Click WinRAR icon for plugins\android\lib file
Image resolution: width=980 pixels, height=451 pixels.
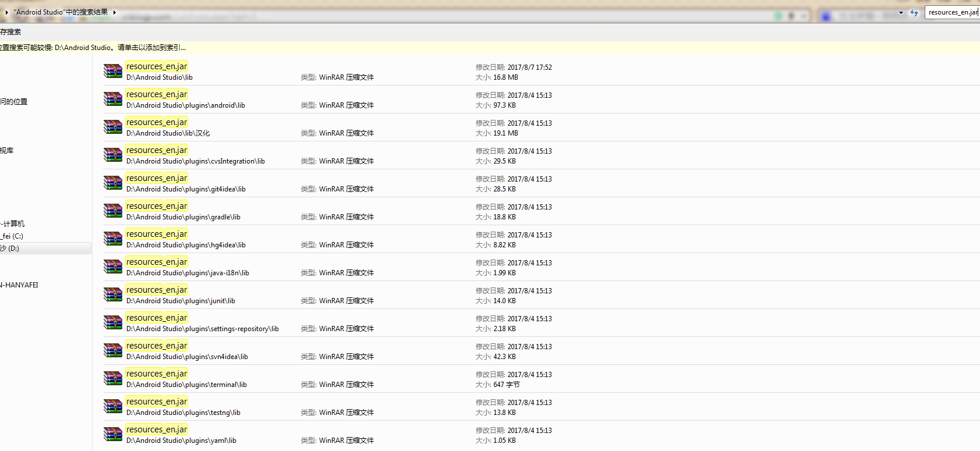(113, 99)
